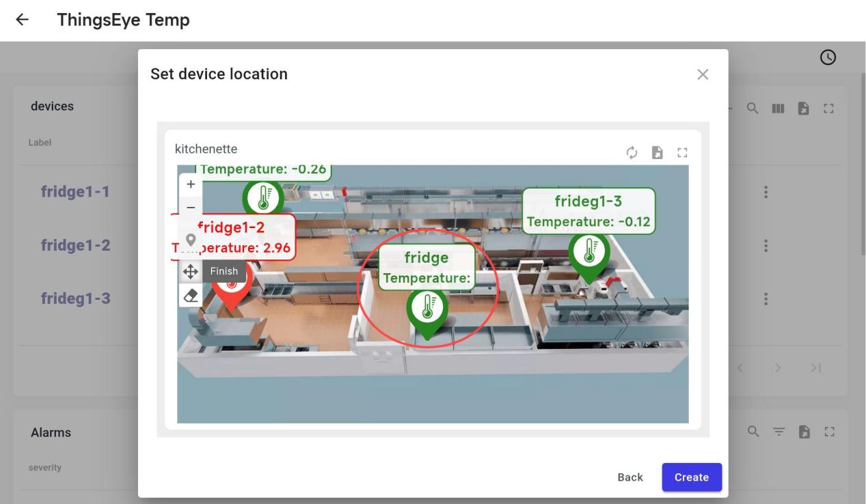Go back using the header arrow
Image resolution: width=866 pixels, height=504 pixels.
[x=23, y=20]
